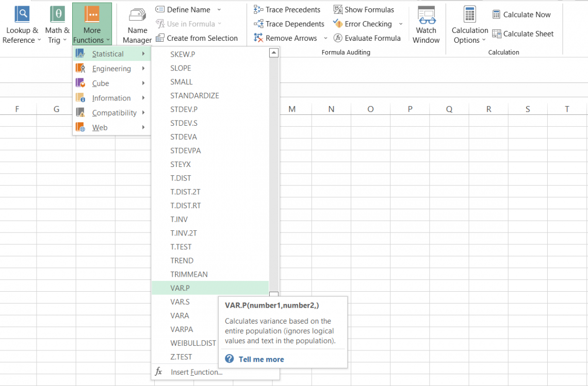Image resolution: width=588 pixels, height=386 pixels.
Task: Open the Remove Arrows dropdown arrow
Action: coord(325,38)
